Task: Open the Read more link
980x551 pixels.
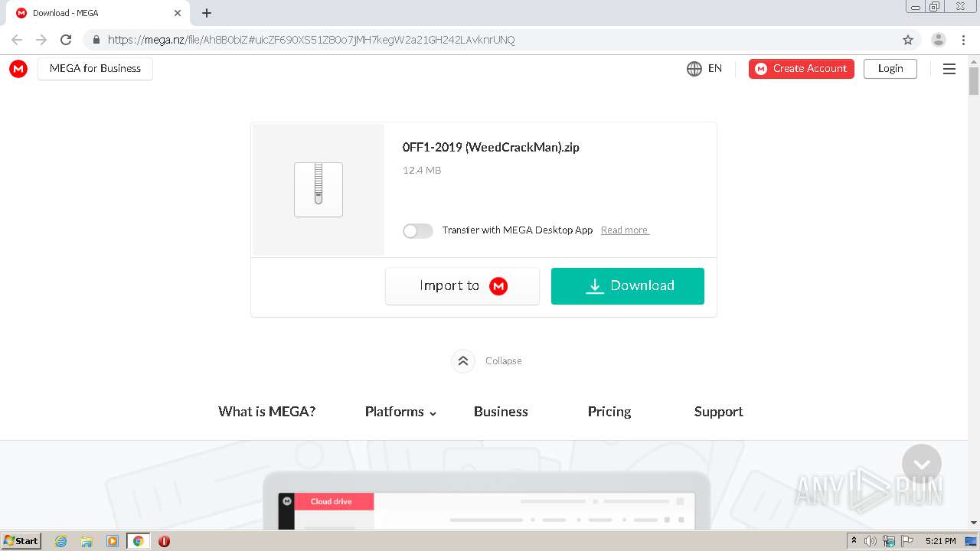Action: pos(625,230)
